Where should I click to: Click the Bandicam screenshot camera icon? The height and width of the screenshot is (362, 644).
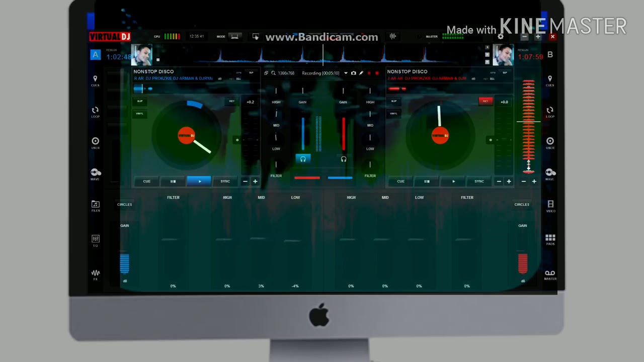point(354,73)
